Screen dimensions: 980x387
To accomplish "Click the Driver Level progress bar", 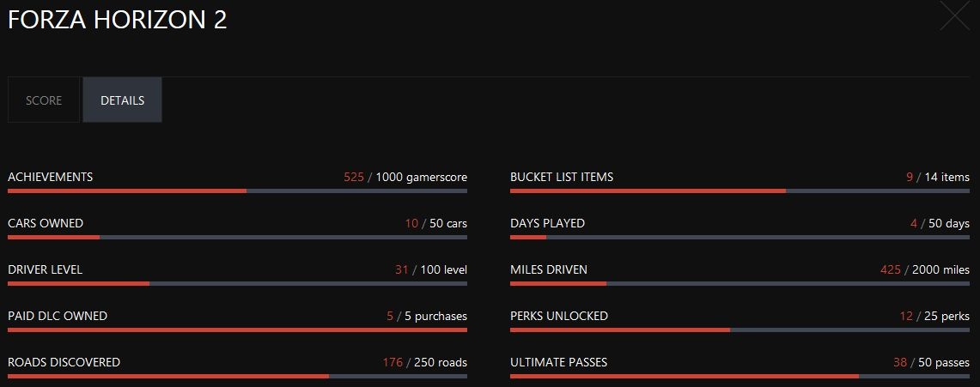I will pyautogui.click(x=237, y=283).
